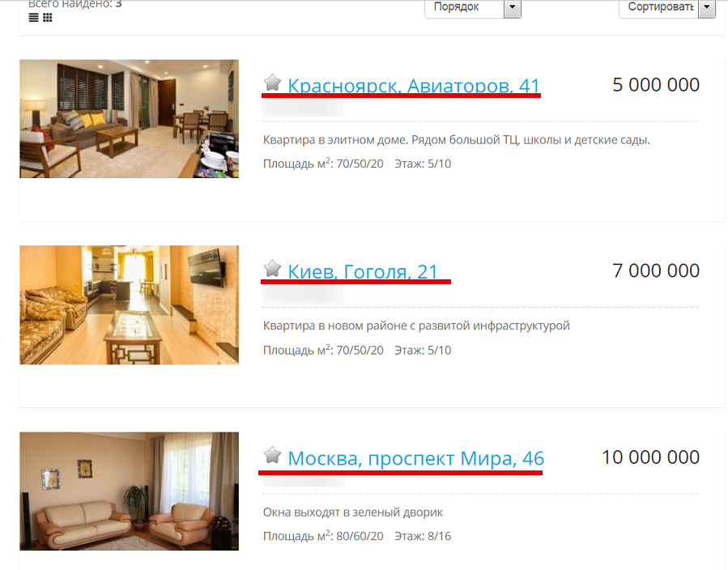Click the Киев apartment photo thumbnail

point(129,305)
